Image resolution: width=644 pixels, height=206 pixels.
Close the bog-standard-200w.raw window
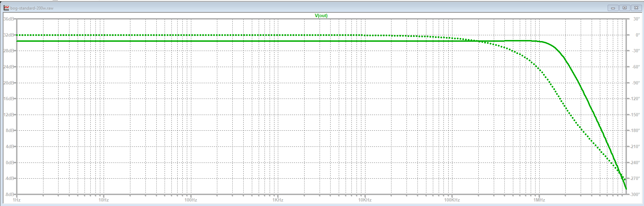pyautogui.click(x=636, y=8)
